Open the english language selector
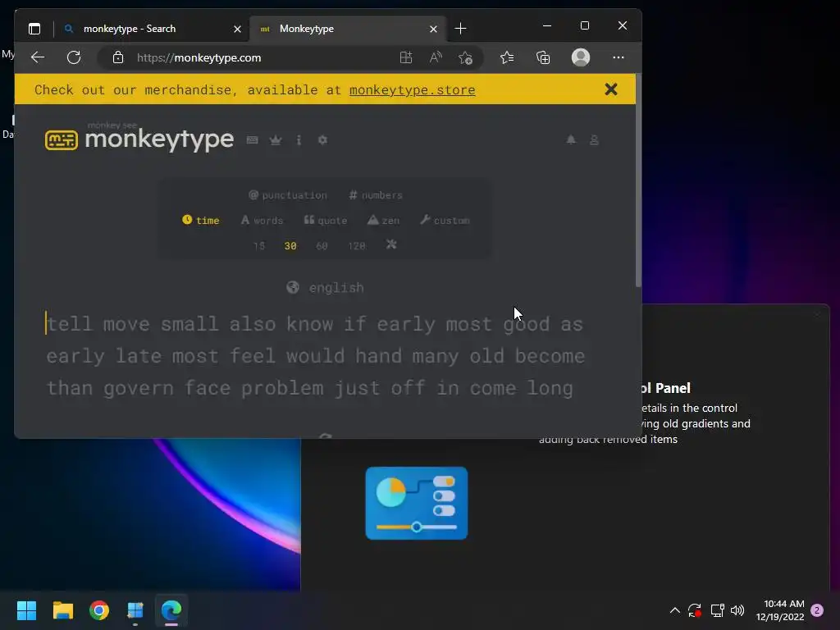The width and height of the screenshot is (840, 630). [x=325, y=288]
